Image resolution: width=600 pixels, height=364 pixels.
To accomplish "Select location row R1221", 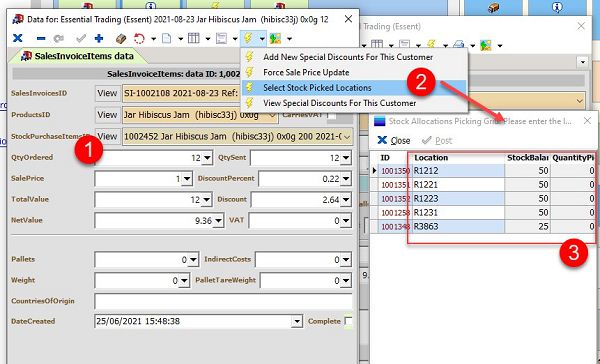I will [458, 185].
